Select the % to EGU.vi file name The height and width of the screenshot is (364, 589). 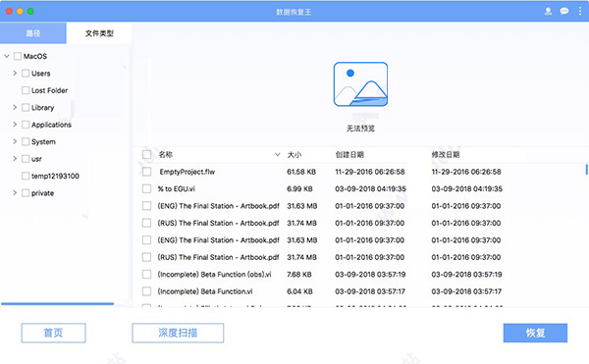[x=176, y=188]
